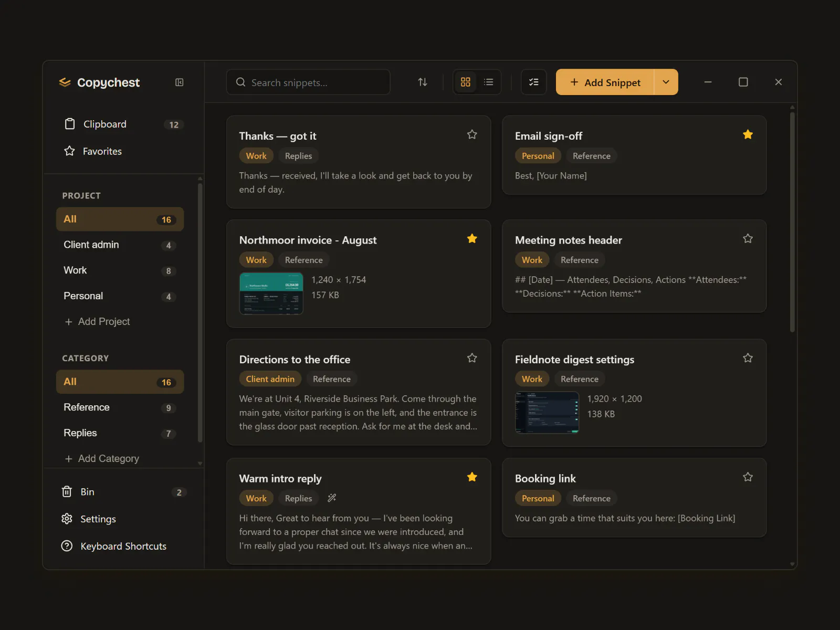Viewport: 840px width, 630px height.
Task: Unfavorite the Email sign-off snippet
Action: 748,134
